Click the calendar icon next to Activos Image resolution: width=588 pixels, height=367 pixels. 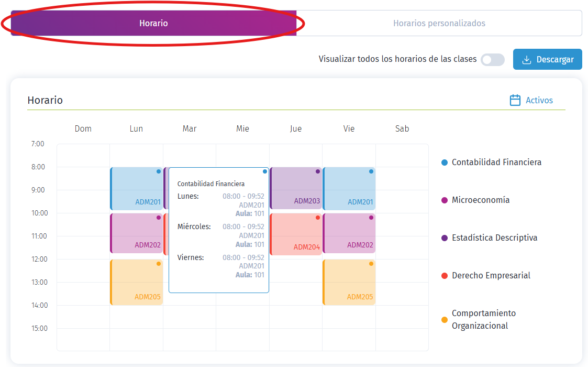[x=515, y=100]
